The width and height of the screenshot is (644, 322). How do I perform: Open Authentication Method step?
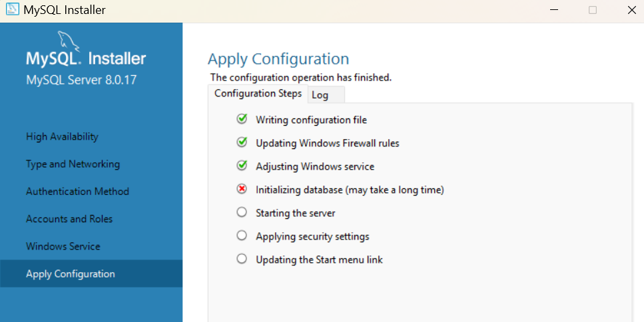tap(91, 192)
